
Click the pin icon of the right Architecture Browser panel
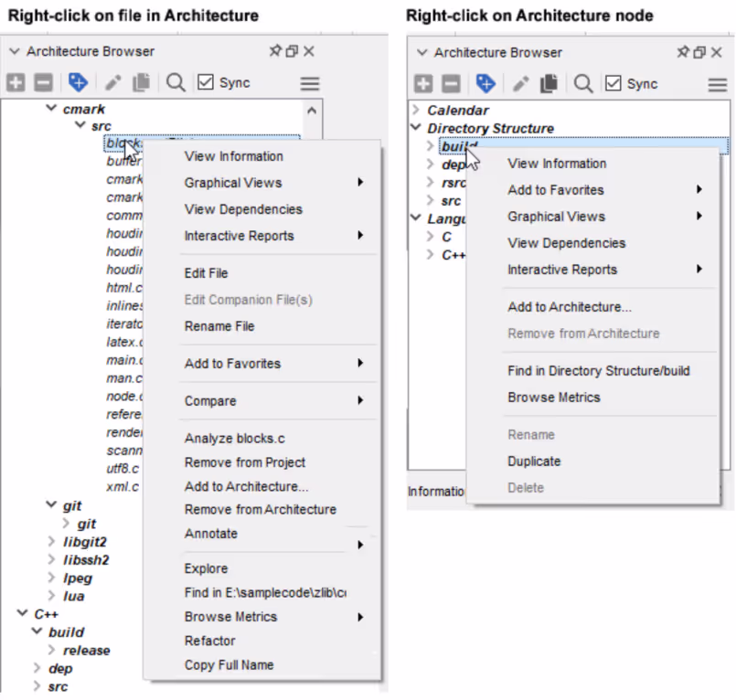(x=683, y=52)
